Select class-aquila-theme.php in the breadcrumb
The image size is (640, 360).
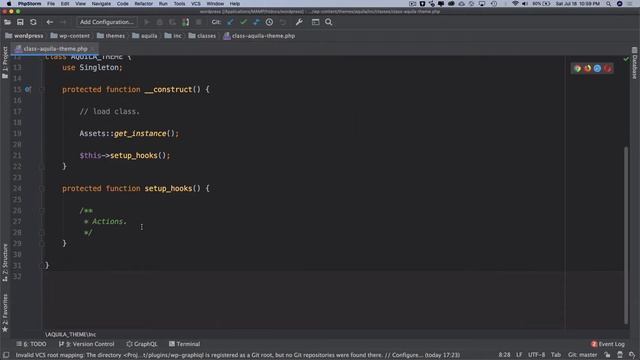click(259, 36)
